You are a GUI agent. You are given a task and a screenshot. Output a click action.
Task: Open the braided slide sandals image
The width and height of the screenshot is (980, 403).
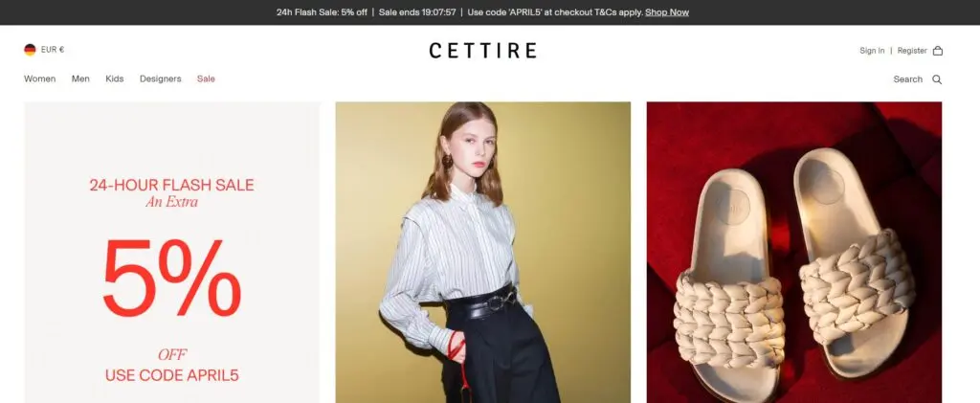pos(794,253)
